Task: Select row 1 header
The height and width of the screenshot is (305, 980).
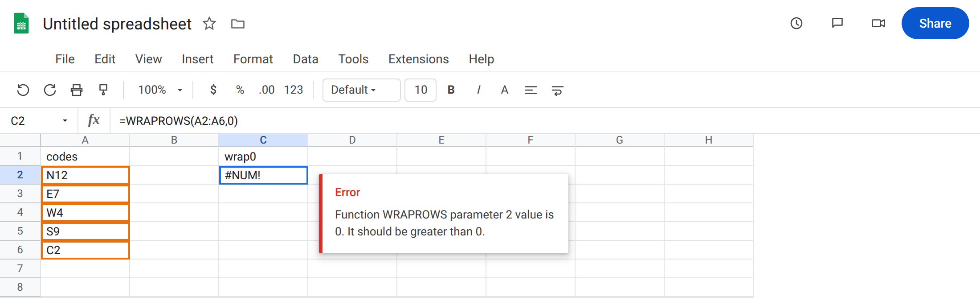Action: click(20, 156)
